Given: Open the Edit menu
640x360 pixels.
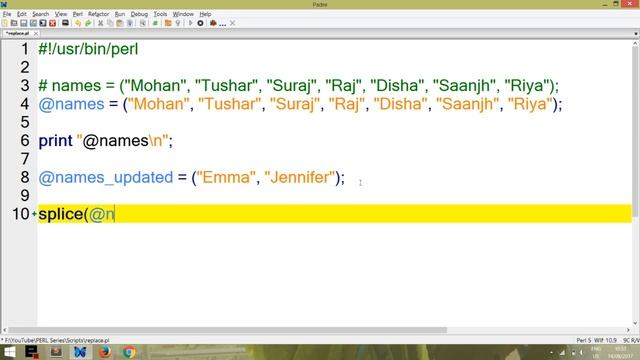Looking at the screenshot, I should [x=22, y=14].
